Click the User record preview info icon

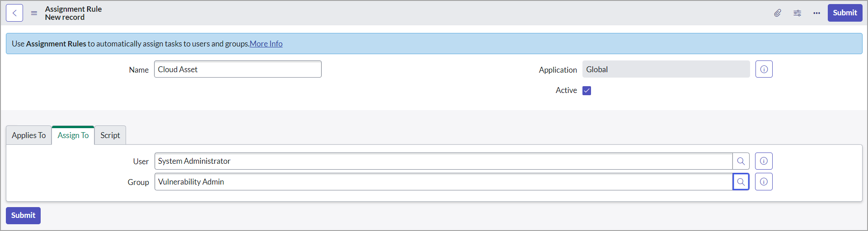point(764,161)
